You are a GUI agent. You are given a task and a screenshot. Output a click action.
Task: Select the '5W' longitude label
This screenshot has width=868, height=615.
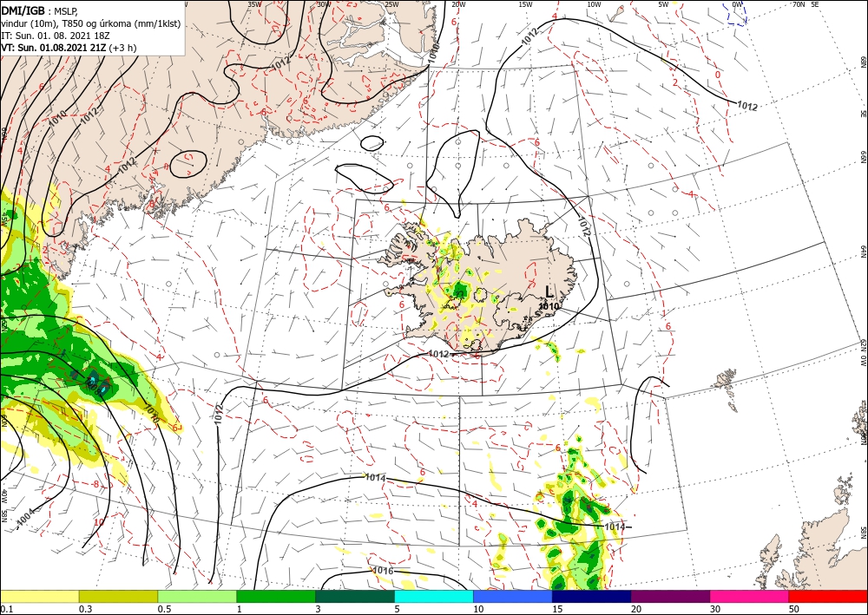(663, 4)
